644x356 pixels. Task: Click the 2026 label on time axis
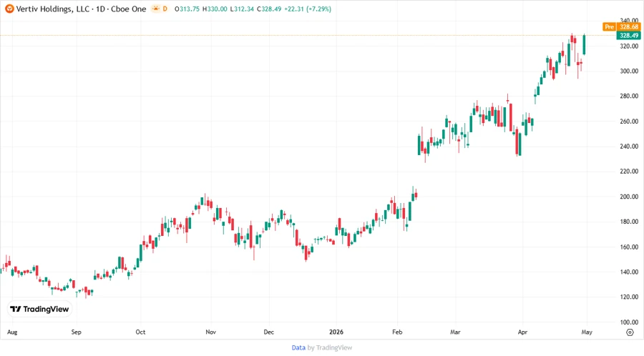click(x=336, y=332)
